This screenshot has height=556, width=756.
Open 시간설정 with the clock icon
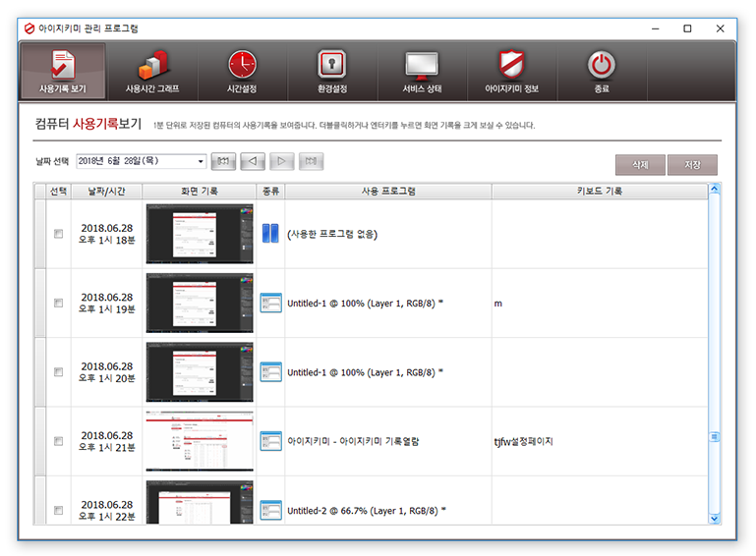pyautogui.click(x=242, y=72)
